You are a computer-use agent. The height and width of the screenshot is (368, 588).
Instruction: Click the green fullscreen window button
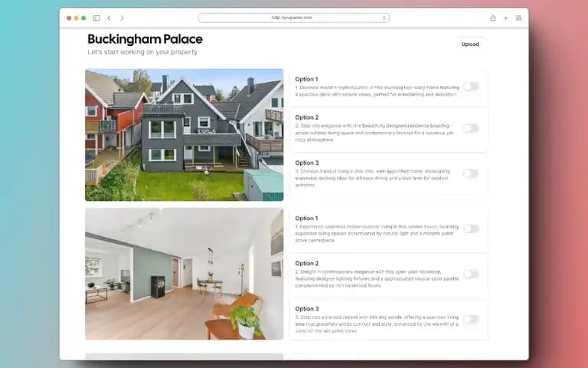point(83,18)
